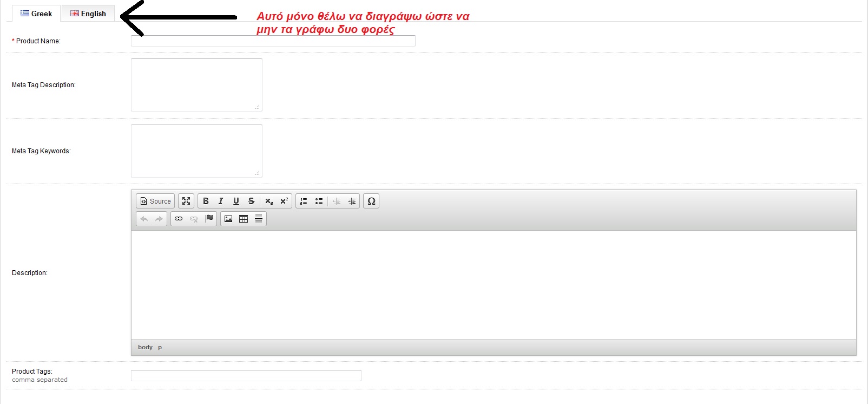Insert a table into the description

click(244, 219)
